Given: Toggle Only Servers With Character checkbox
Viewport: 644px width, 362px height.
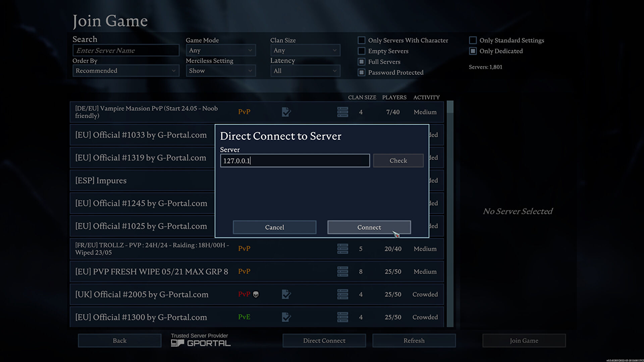Looking at the screenshot, I should coord(362,40).
